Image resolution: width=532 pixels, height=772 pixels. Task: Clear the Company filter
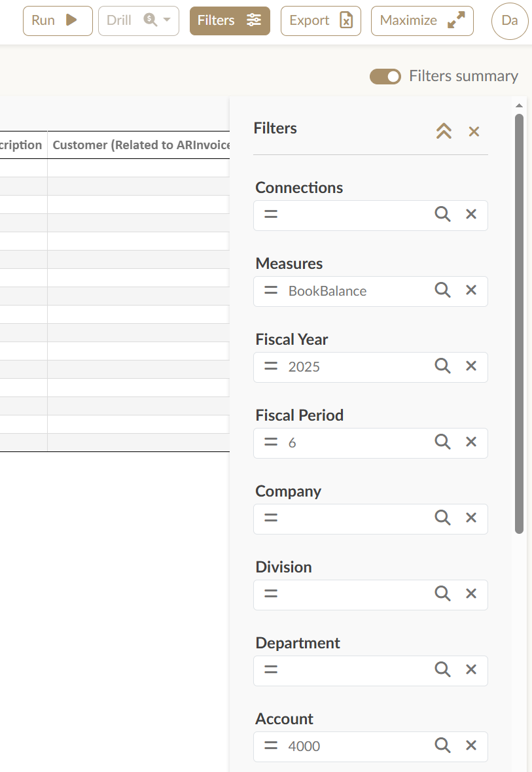coord(471,518)
